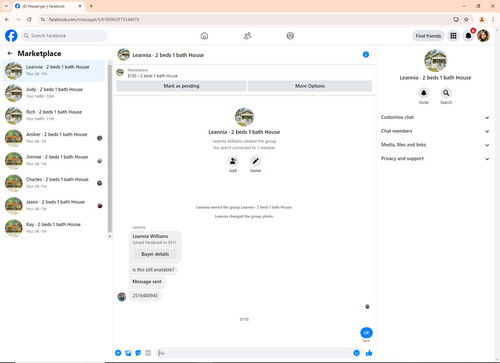Reload the page in browser

[x=29, y=20]
